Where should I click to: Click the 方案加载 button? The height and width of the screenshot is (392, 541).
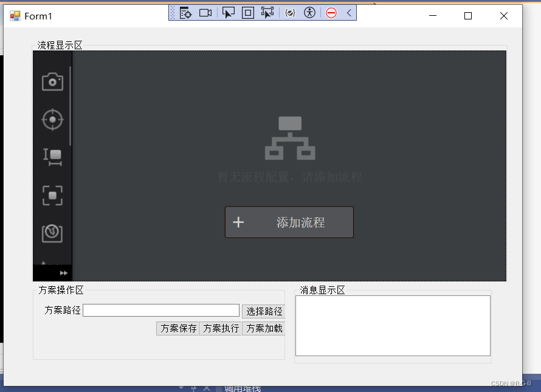pyautogui.click(x=264, y=328)
